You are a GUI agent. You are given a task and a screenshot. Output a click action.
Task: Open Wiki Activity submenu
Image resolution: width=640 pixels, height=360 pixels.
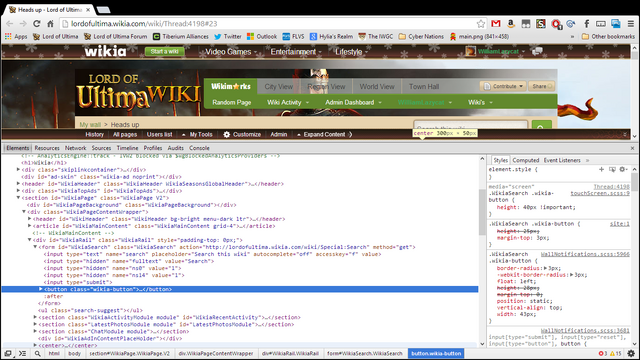pos(288,102)
